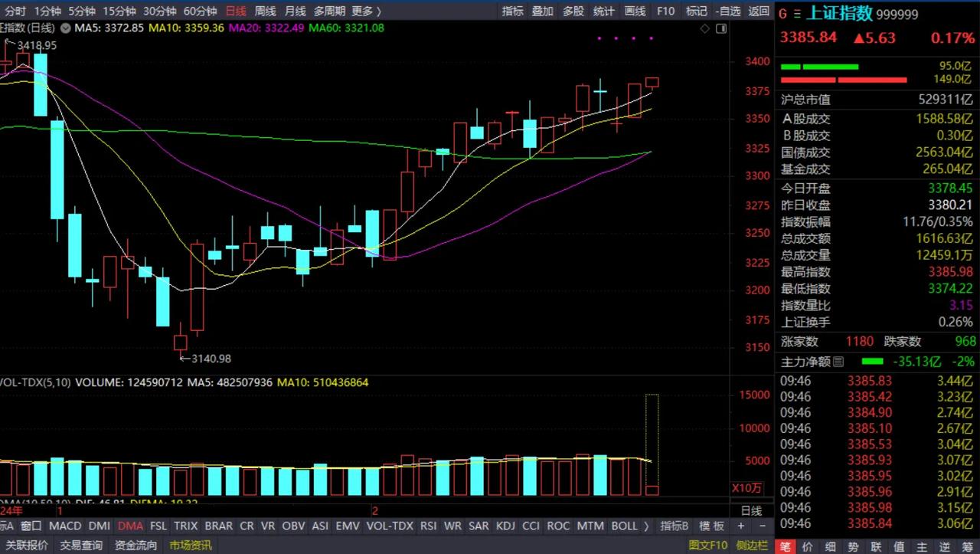Open the 多股 multi-stock view
This screenshot has height=554, width=980.
pyautogui.click(x=573, y=11)
